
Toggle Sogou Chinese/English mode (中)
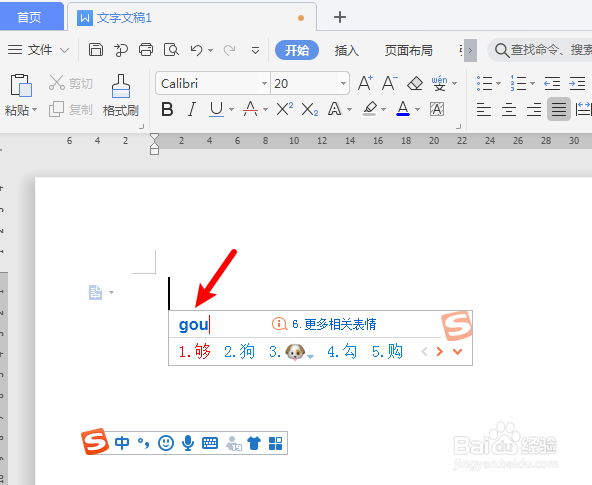122,443
